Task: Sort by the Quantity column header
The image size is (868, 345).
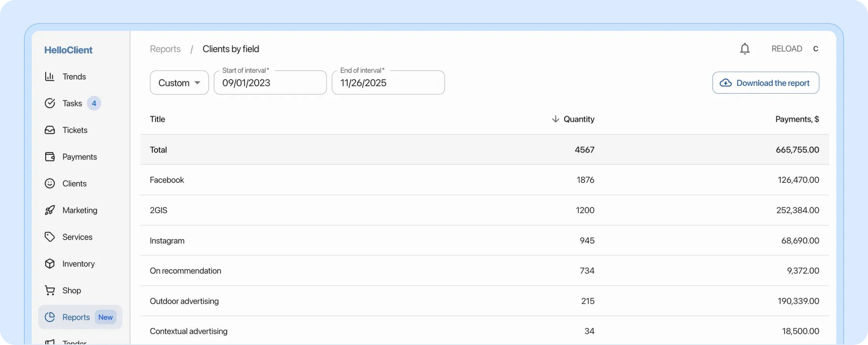Action: (579, 119)
